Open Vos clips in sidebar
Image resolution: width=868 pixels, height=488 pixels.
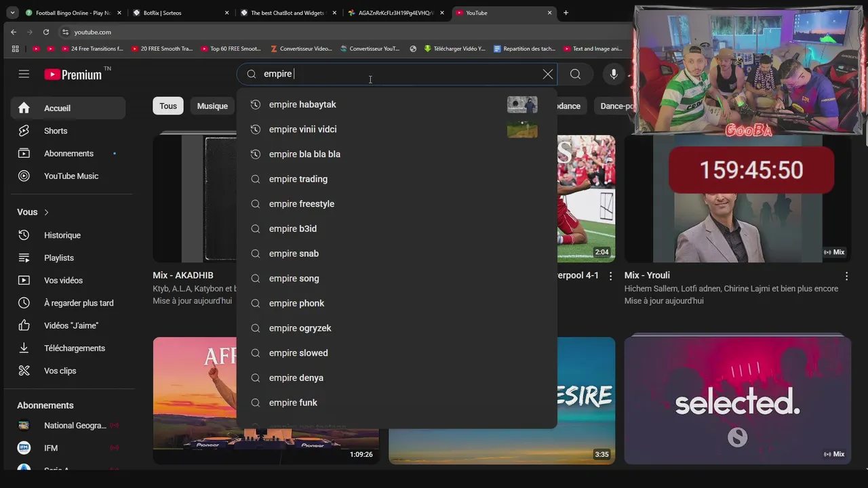pyautogui.click(x=68, y=371)
